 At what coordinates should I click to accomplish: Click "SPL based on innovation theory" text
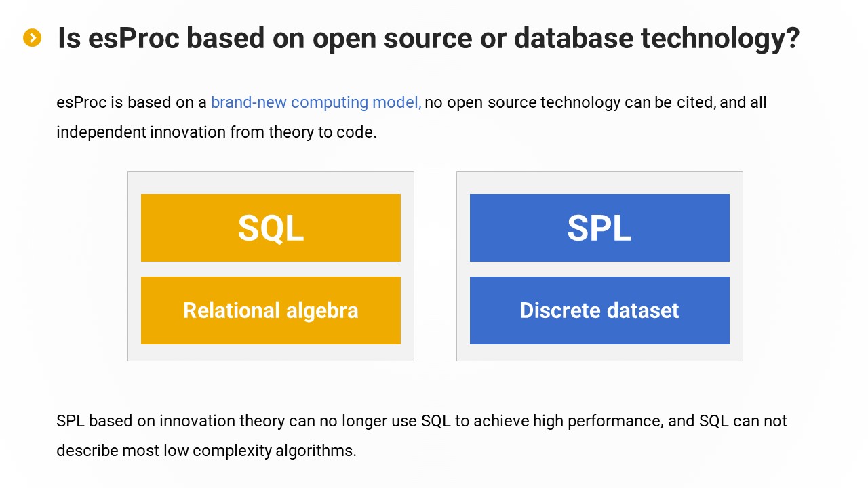click(x=170, y=421)
